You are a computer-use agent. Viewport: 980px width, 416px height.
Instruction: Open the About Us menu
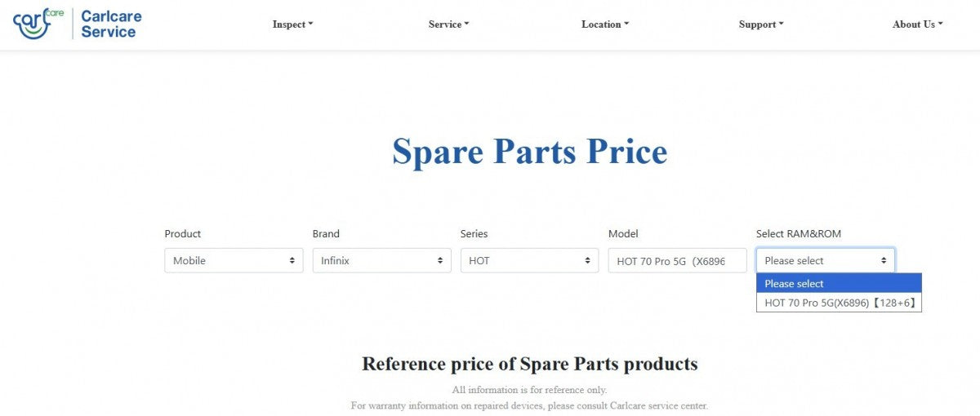(x=916, y=24)
